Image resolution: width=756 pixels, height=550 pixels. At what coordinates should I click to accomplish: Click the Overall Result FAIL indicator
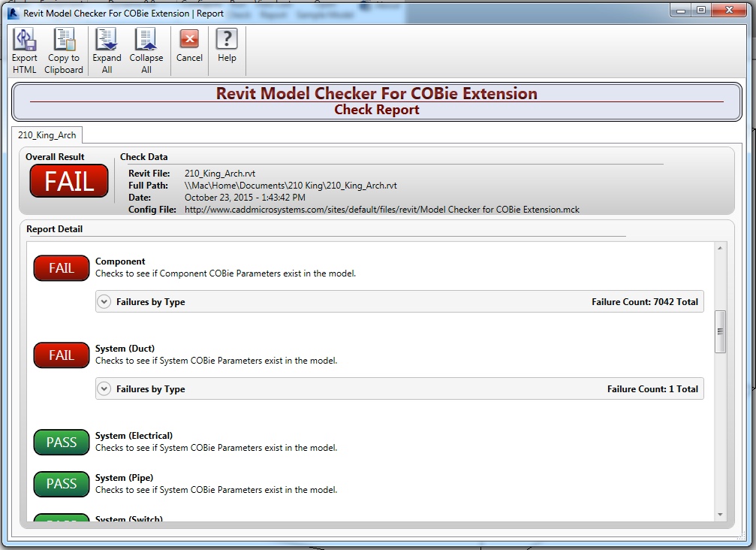(x=68, y=181)
